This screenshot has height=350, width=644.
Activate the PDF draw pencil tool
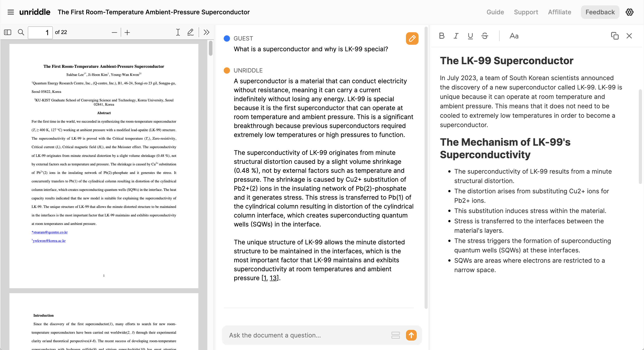coord(191,32)
